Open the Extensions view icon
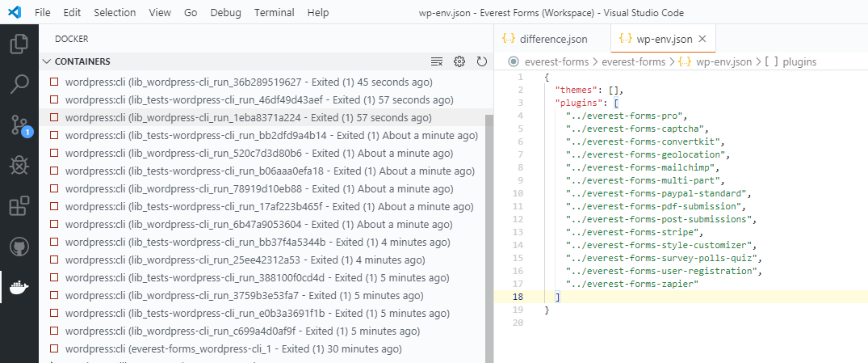The width and height of the screenshot is (868, 363). pyautogui.click(x=19, y=206)
